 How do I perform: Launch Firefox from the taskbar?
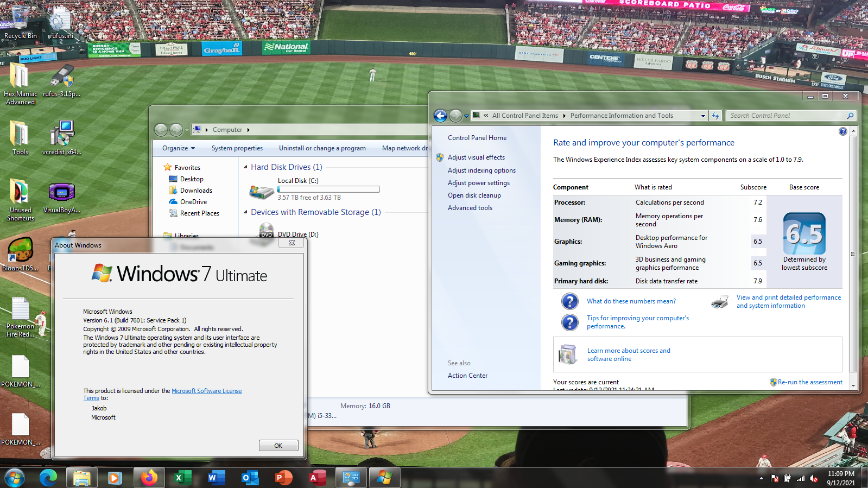[x=149, y=478]
